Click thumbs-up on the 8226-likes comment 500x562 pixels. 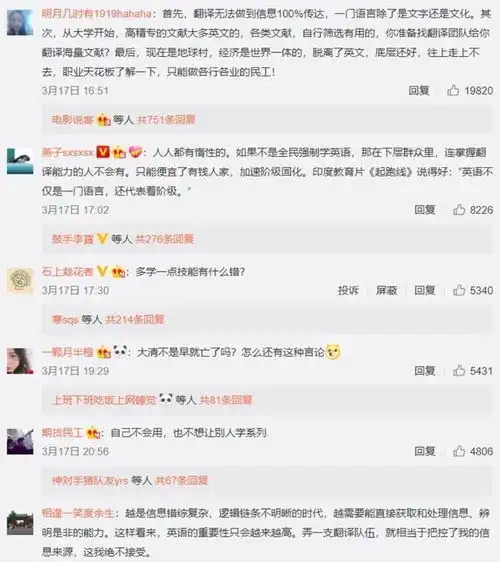(459, 210)
